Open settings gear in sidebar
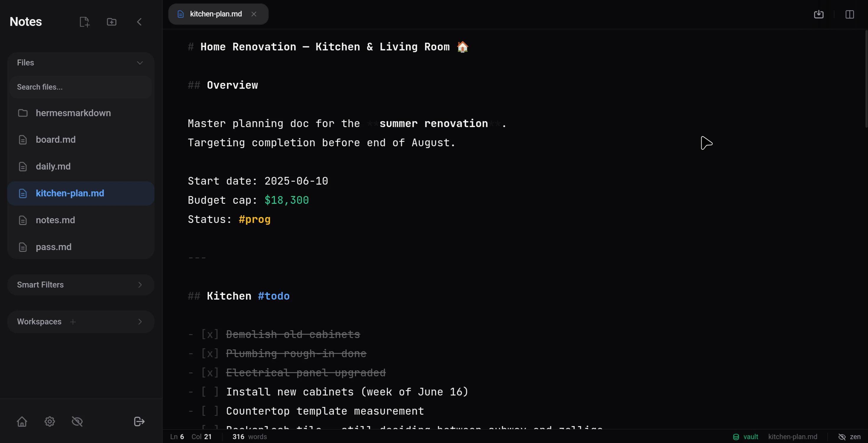Image resolution: width=868 pixels, height=443 pixels. [50, 421]
